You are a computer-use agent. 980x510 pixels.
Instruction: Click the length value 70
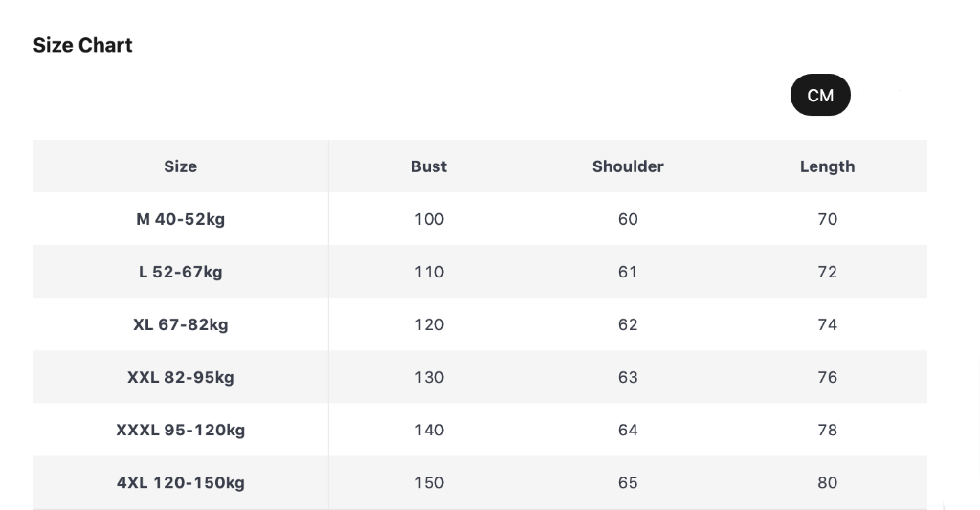pos(827,219)
